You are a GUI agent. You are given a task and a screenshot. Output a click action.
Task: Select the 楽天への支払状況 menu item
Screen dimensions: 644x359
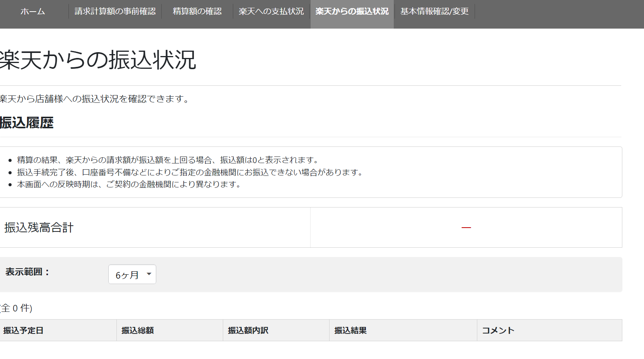[x=271, y=12]
